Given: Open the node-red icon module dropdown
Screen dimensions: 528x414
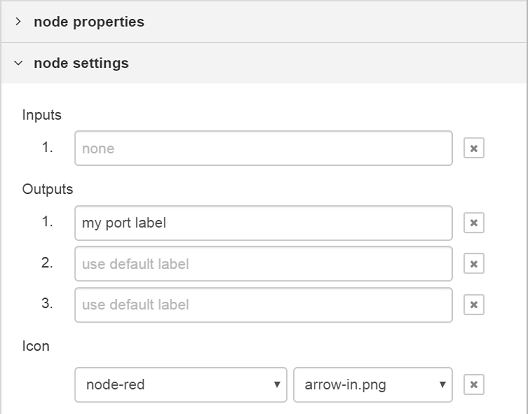Looking at the screenshot, I should (181, 385).
